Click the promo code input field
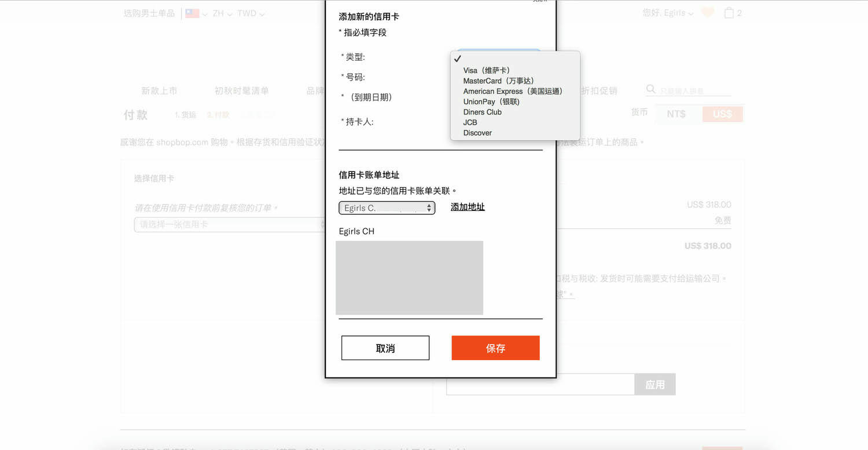Viewport: 868px width, 450px height. pyautogui.click(x=540, y=385)
